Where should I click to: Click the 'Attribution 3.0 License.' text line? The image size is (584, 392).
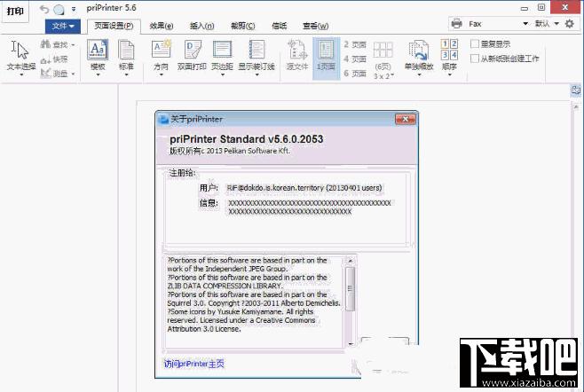204,329
